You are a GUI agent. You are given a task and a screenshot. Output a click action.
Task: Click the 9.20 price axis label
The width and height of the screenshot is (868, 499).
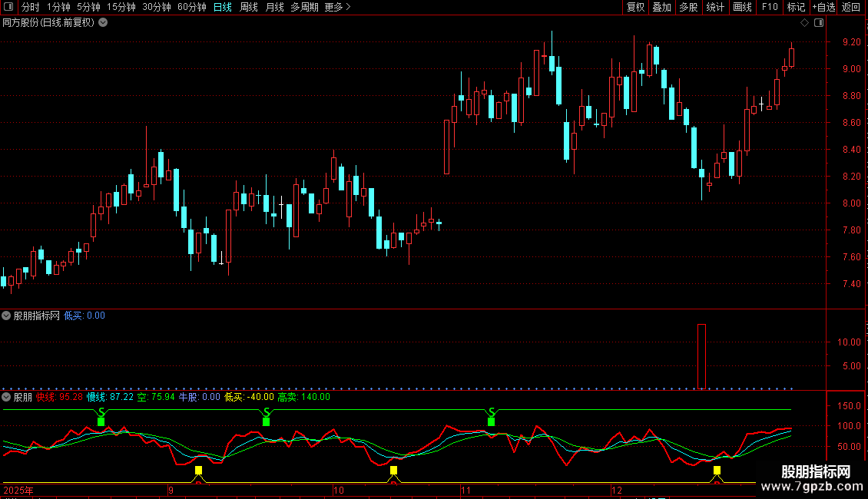point(851,42)
